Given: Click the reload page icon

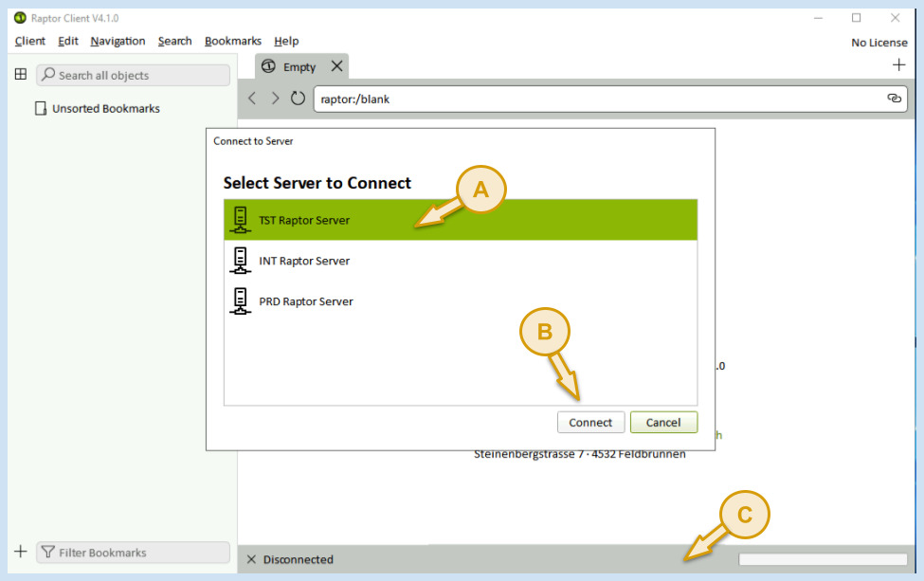Looking at the screenshot, I should click(x=298, y=99).
